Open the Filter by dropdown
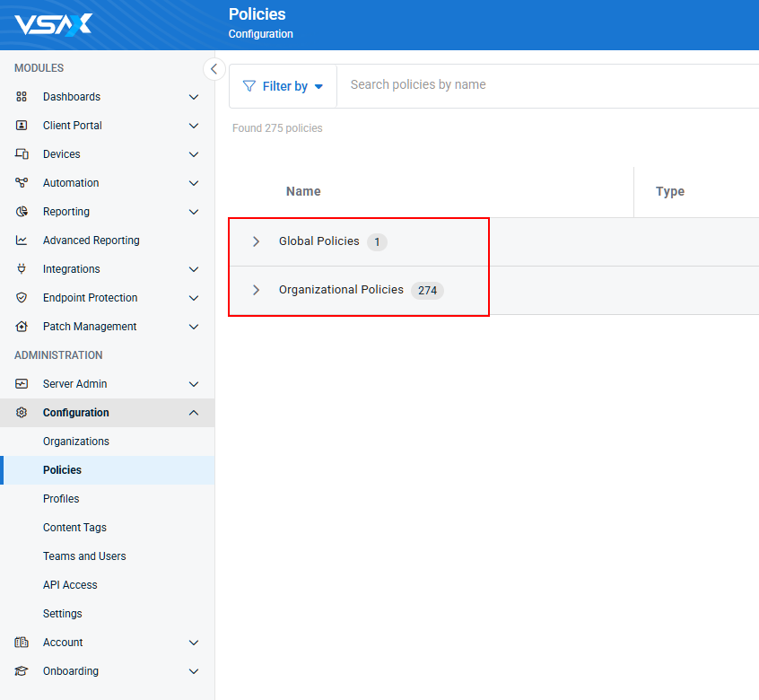Viewport: 759px width, 700px height. tap(284, 86)
